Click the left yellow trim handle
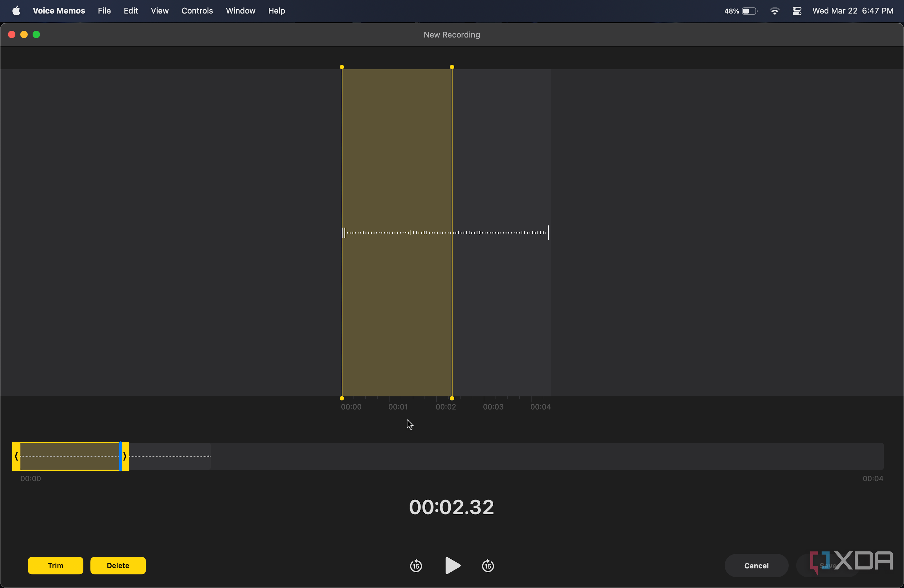The height and width of the screenshot is (588, 904). coord(16,456)
